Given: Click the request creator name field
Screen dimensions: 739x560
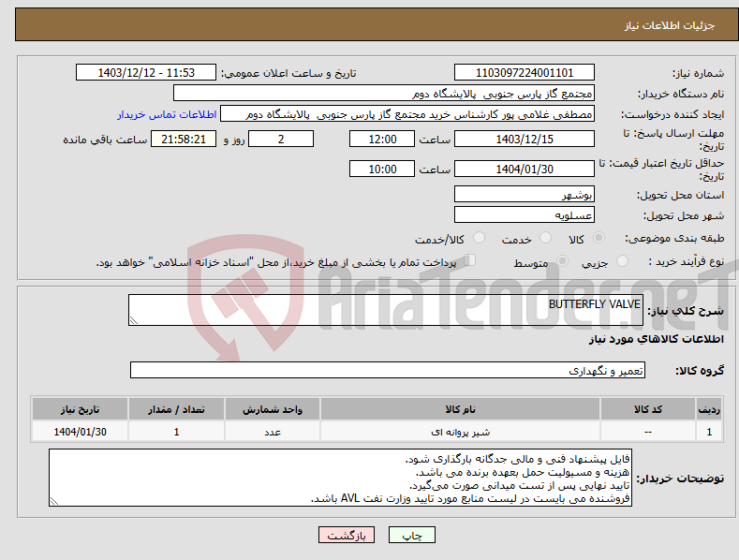Looking at the screenshot, I should [407, 114].
